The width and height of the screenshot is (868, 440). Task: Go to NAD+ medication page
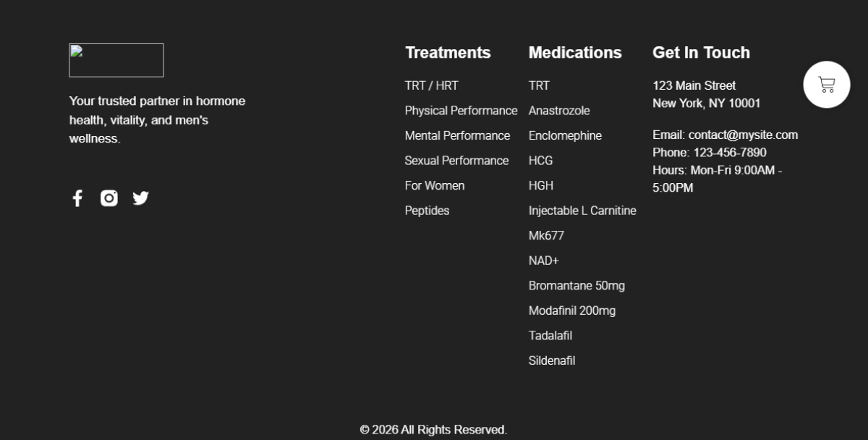tap(543, 261)
